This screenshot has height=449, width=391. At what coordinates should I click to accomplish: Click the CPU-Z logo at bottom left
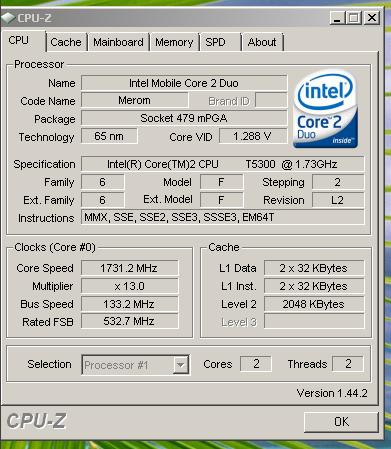36,421
